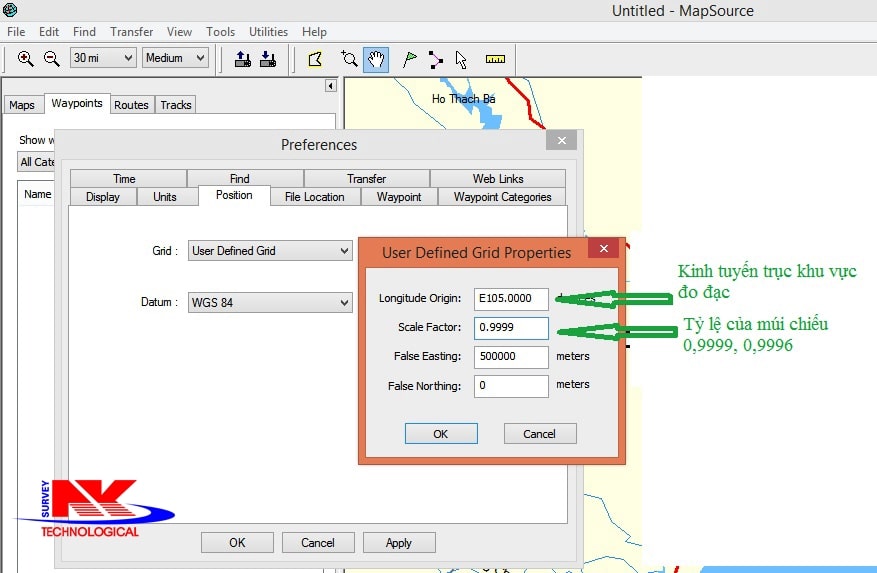This screenshot has height=573, width=877.
Task: Open the Display tab in Preferences
Action: point(103,197)
